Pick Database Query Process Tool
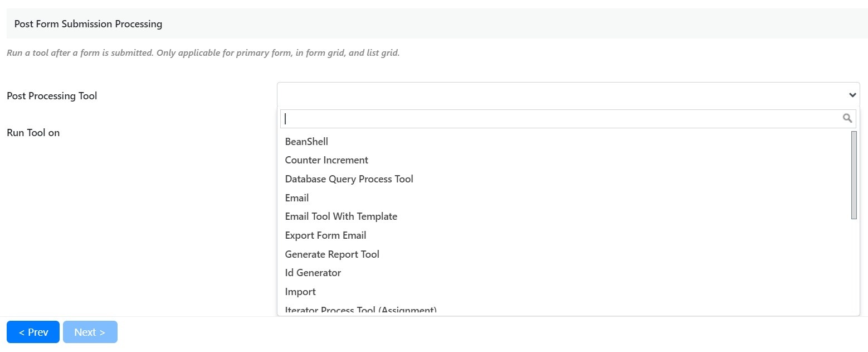The height and width of the screenshot is (352, 868). pyautogui.click(x=349, y=179)
